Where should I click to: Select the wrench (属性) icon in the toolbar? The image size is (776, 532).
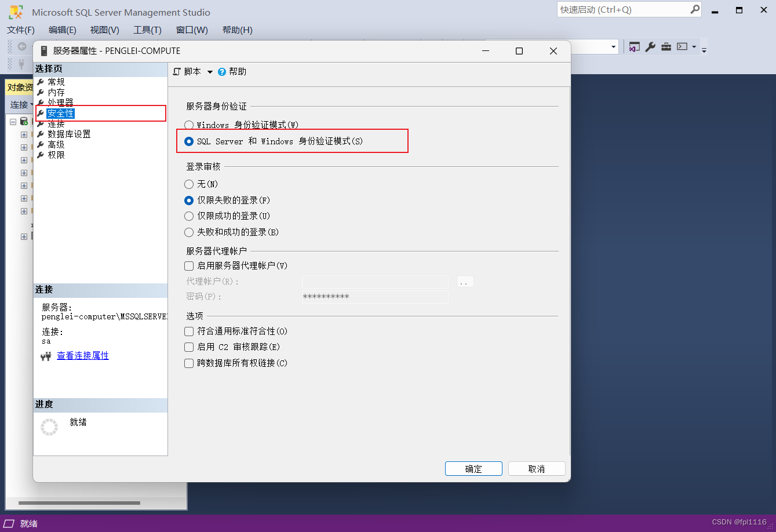[650, 46]
